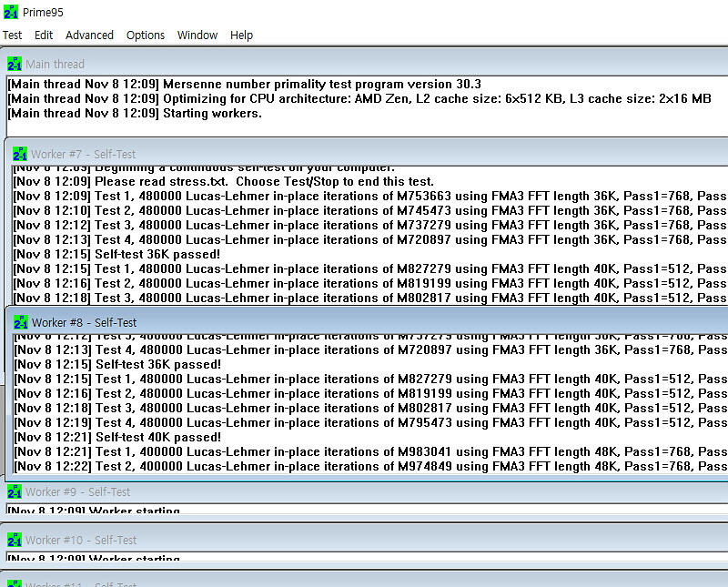
Task: Click the Main thread window icon
Action: (15, 64)
